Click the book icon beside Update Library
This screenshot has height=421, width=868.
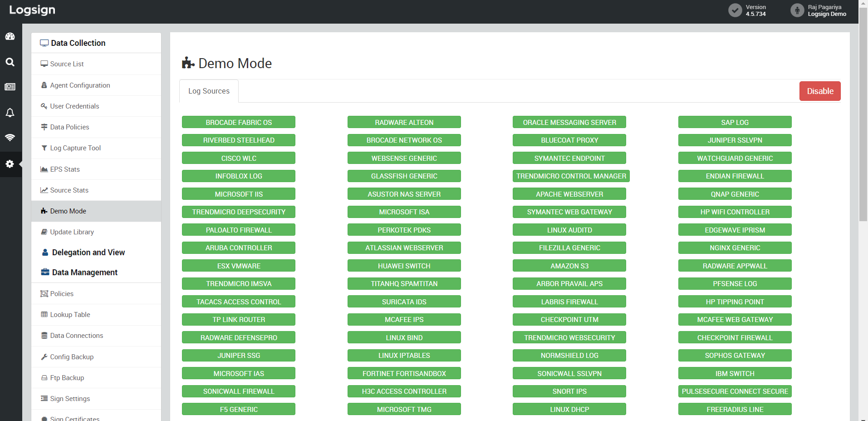tap(44, 232)
